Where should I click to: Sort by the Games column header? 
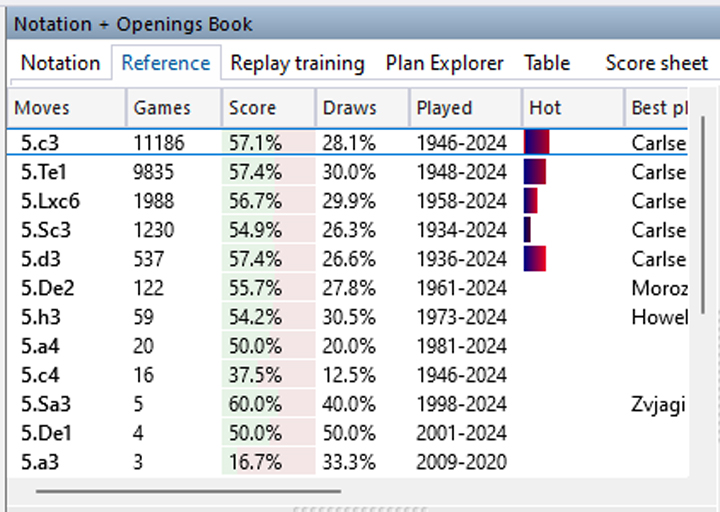click(162, 108)
